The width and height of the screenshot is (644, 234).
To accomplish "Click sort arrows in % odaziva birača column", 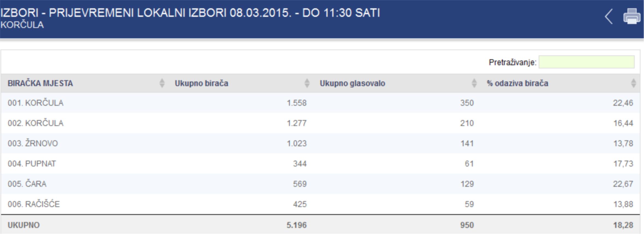I will click(x=634, y=83).
